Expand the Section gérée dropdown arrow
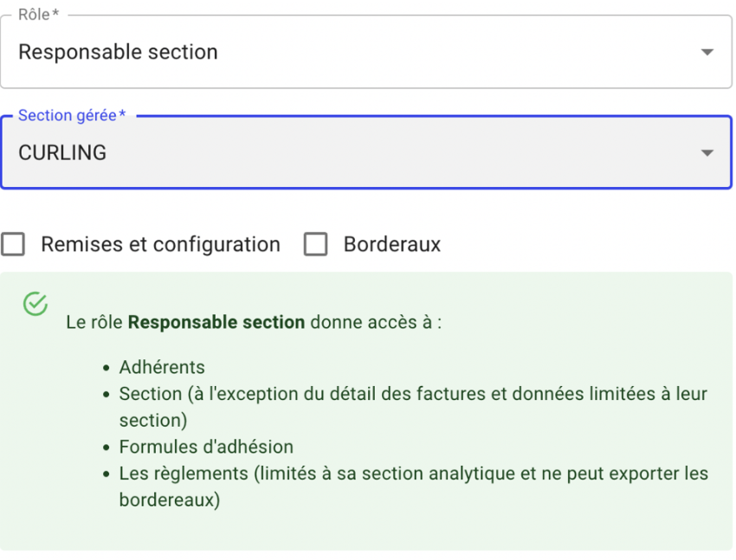The height and width of the screenshot is (560, 736). click(707, 153)
